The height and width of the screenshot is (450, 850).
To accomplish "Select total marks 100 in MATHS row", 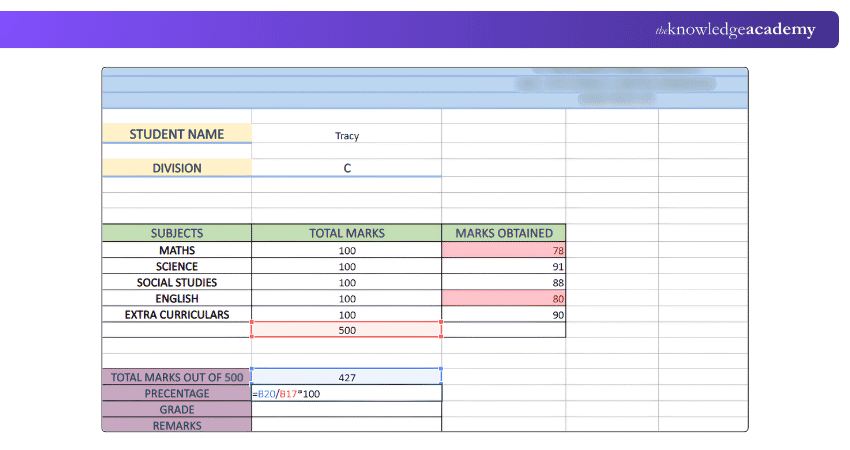I will click(x=346, y=250).
